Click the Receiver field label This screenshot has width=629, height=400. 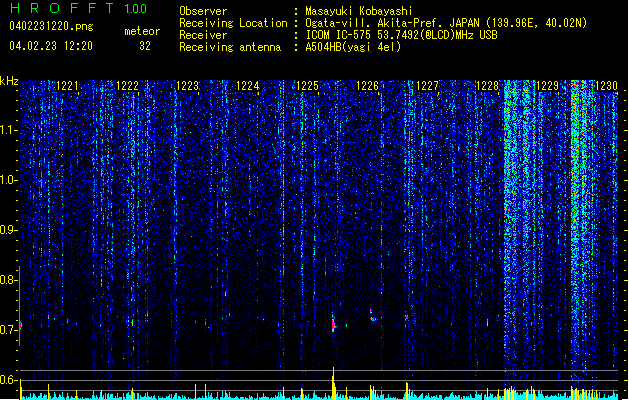[x=203, y=35]
